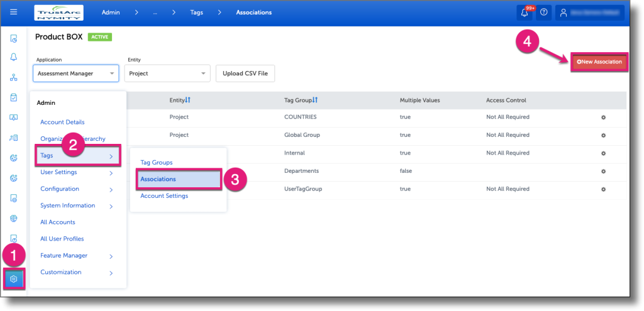Image resolution: width=644 pixels, height=311 pixels.
Task: Expand the Feature Manager submenu chevron
Action: coord(111,256)
